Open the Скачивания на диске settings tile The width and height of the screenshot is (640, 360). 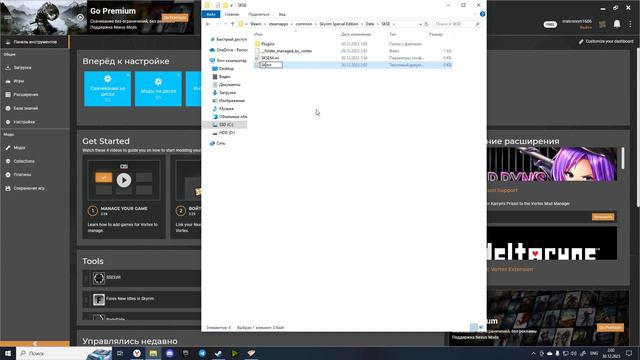[x=107, y=89]
